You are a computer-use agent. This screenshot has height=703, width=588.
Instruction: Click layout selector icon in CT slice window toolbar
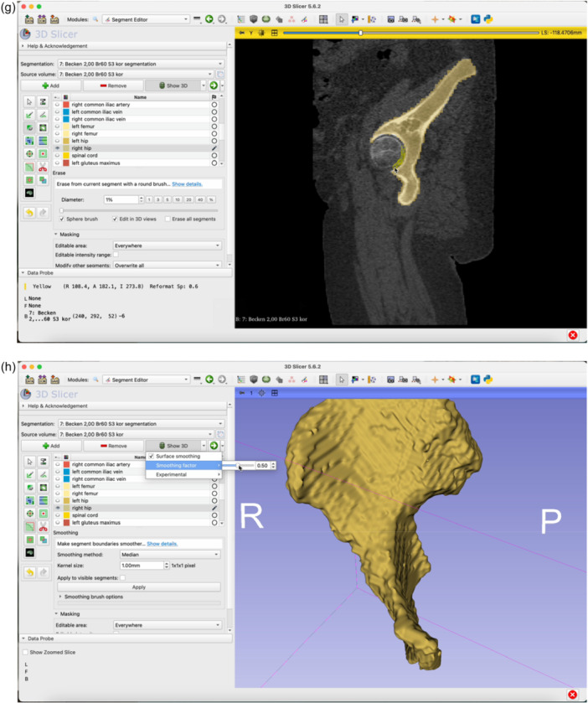tap(323, 19)
